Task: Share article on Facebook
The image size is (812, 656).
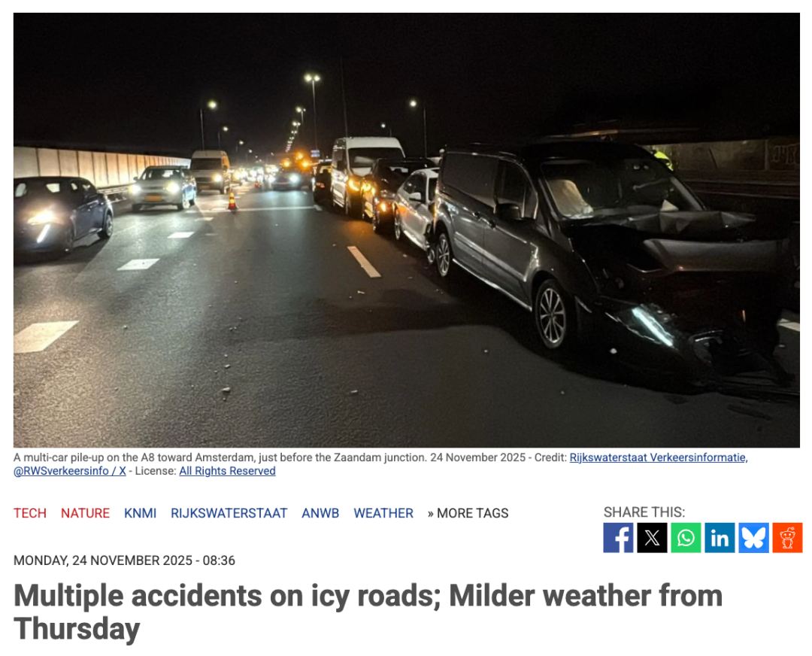Action: click(618, 537)
